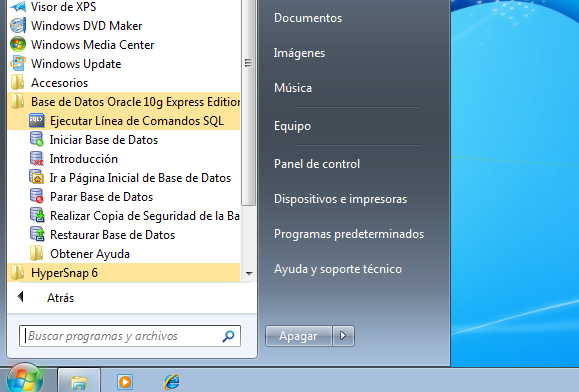Select the Windows Update label
Screen dimensions: 579x392
(x=76, y=64)
